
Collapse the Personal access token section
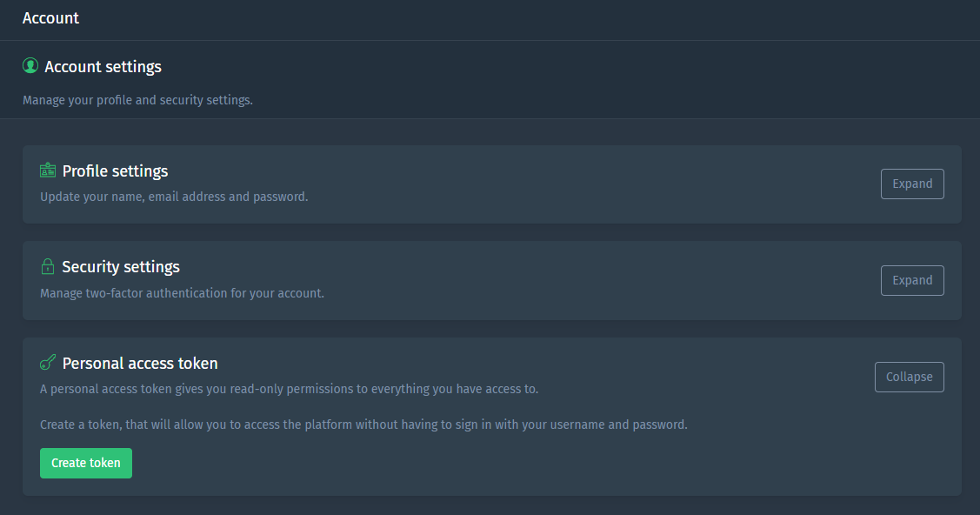pyautogui.click(x=909, y=377)
